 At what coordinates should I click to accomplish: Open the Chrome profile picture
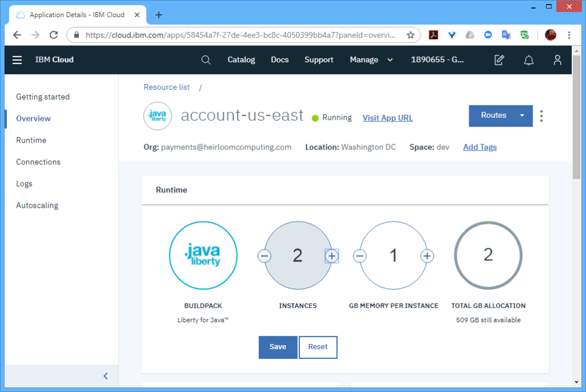(551, 35)
